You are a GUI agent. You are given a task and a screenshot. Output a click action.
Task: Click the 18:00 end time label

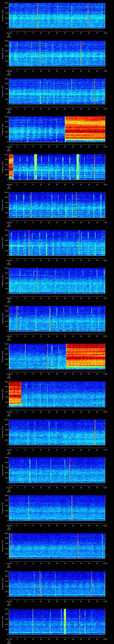pos(105,639)
